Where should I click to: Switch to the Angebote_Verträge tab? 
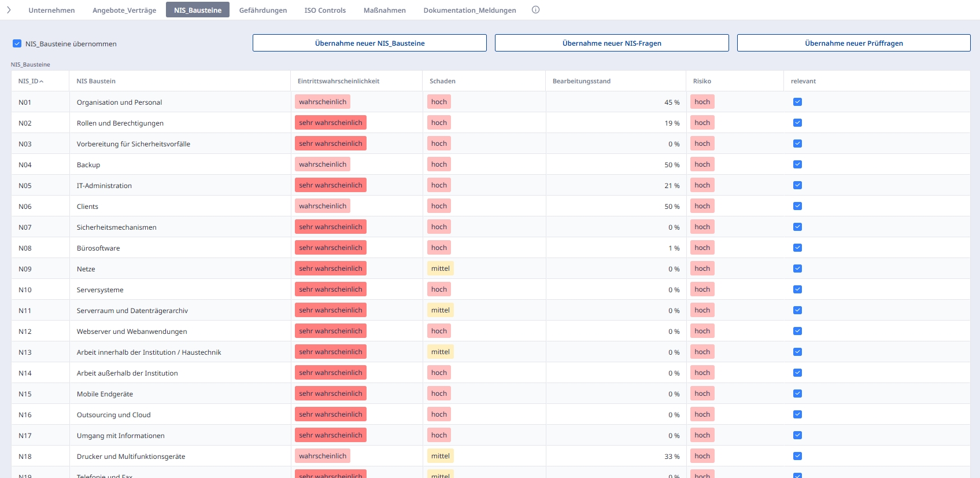click(x=124, y=10)
